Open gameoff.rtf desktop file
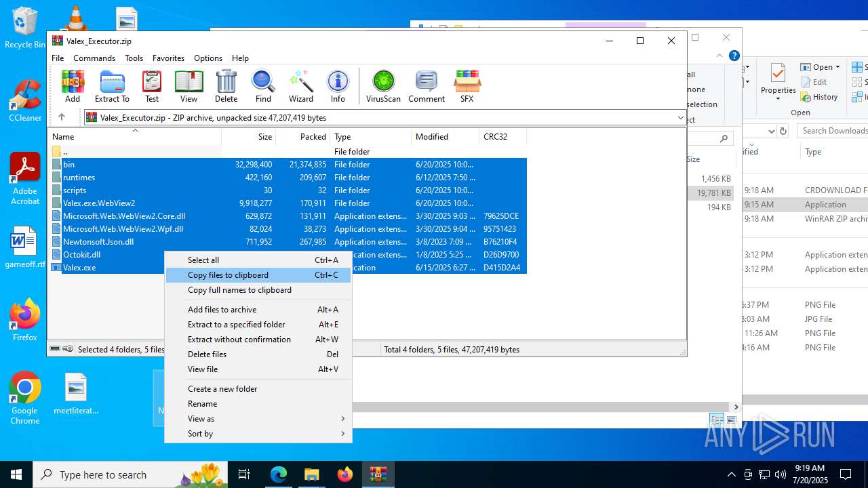The width and height of the screenshot is (868, 488). [x=25, y=247]
